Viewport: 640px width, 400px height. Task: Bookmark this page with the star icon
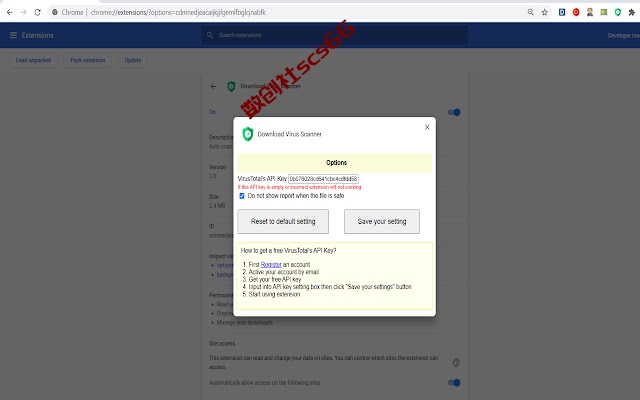tap(544, 12)
